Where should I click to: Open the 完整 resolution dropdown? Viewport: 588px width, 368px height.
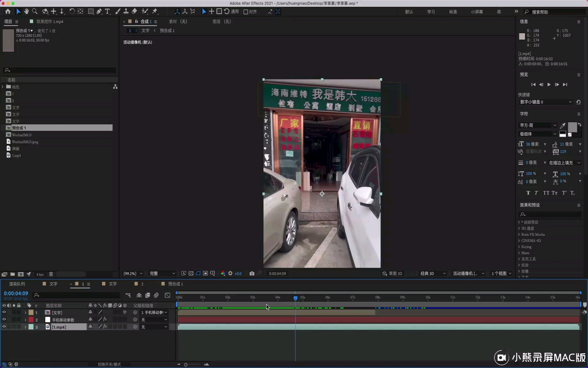162,274
